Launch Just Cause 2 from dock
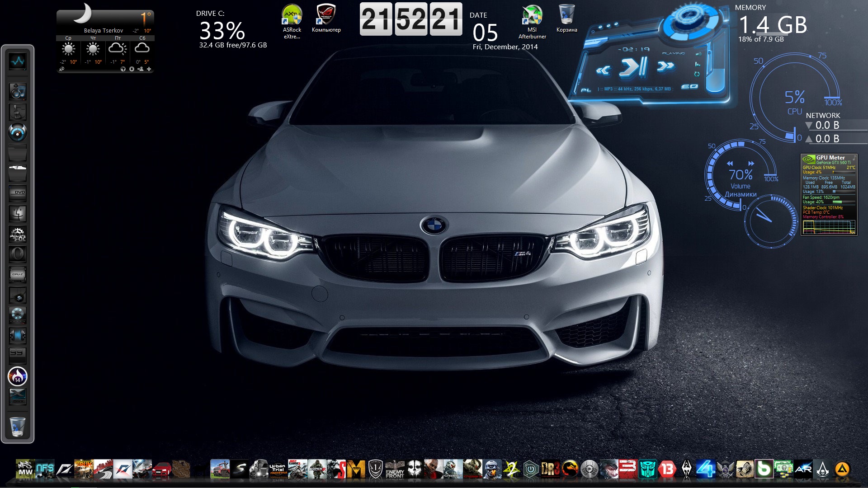The width and height of the screenshot is (868, 488). click(297, 469)
